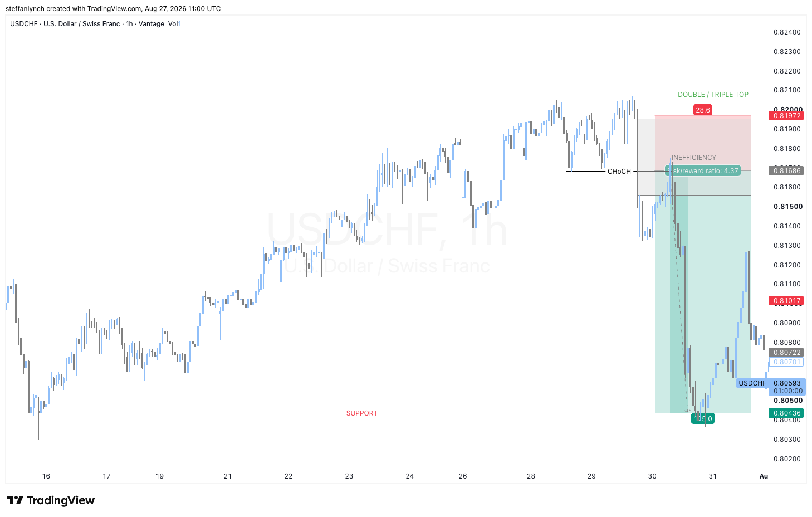Click date 28 on the time axis
The height and width of the screenshot is (517, 812).
tap(531, 476)
